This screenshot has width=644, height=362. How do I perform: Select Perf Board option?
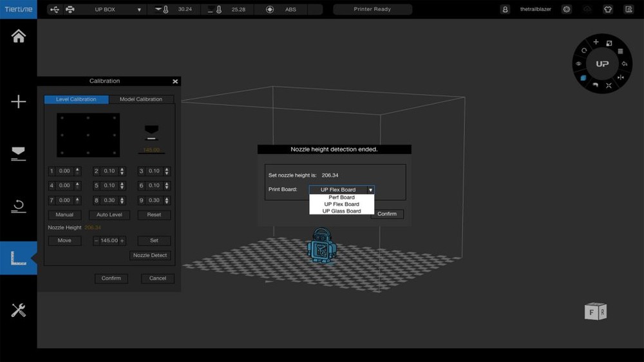click(x=341, y=197)
